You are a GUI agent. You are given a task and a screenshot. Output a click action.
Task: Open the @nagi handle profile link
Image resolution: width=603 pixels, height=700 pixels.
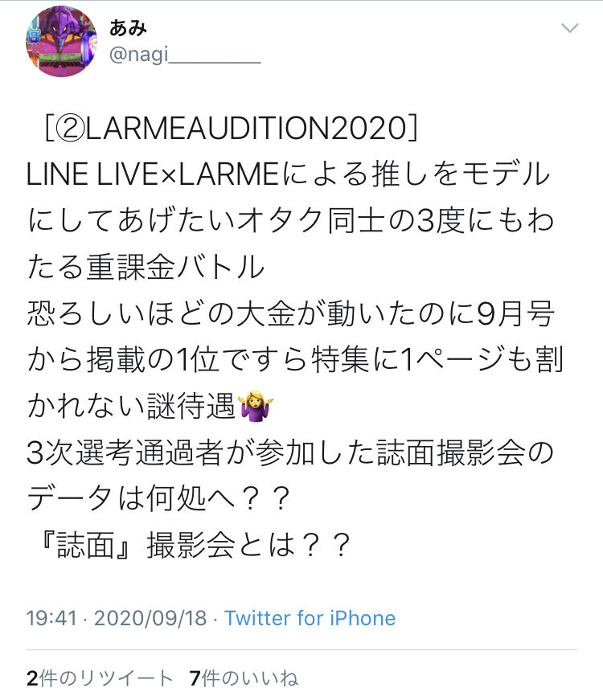pyautogui.click(x=185, y=55)
